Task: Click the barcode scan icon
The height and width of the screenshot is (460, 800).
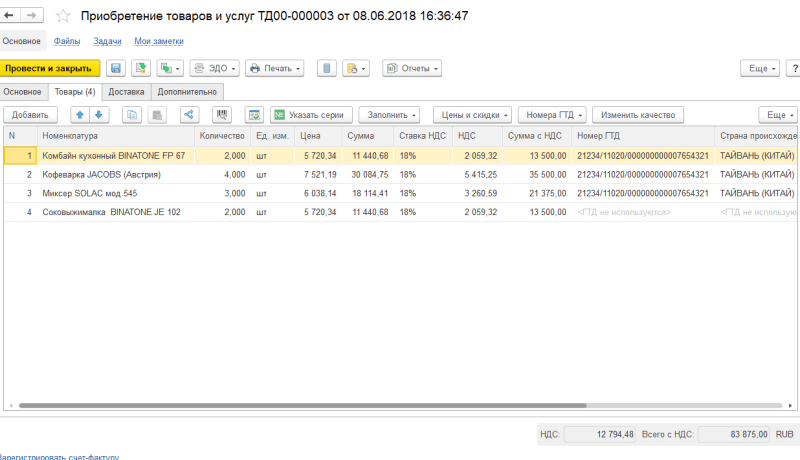Action: 222,115
